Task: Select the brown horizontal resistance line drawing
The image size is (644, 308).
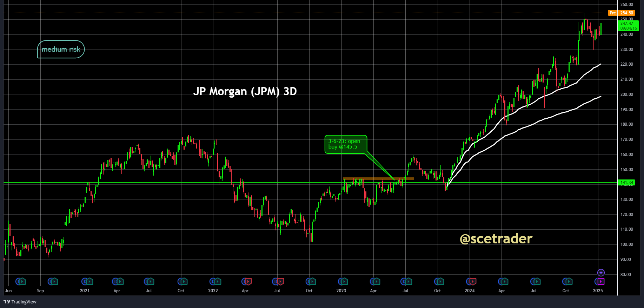Action: coord(379,178)
